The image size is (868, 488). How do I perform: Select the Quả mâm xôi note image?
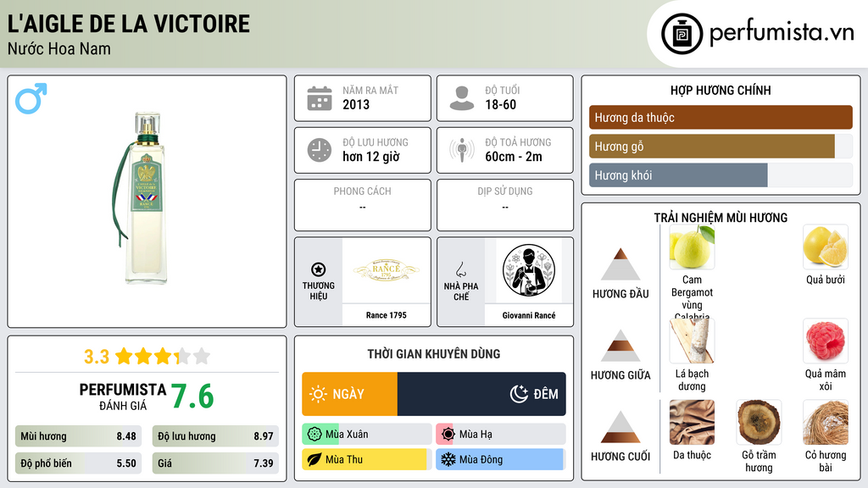tap(826, 341)
